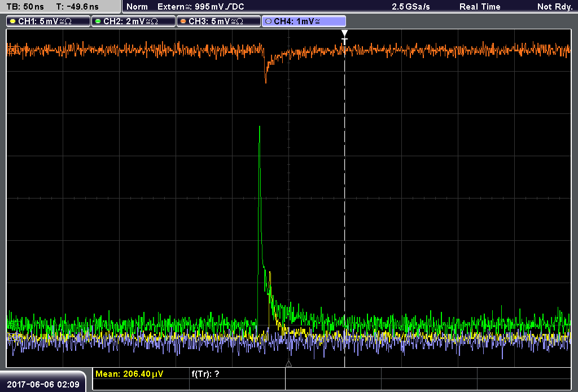Click the white trigger time marker at top

[x=344, y=37]
